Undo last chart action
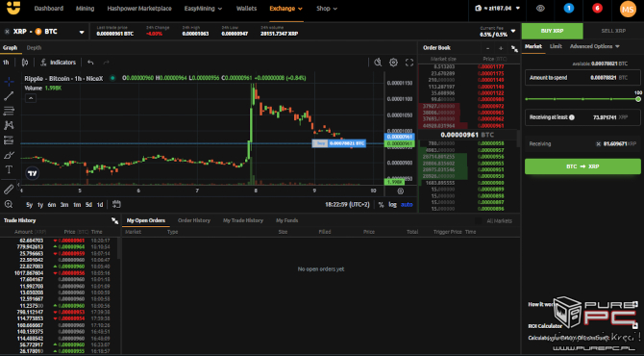Image resolution: width=644 pixels, height=356 pixels. click(90, 63)
